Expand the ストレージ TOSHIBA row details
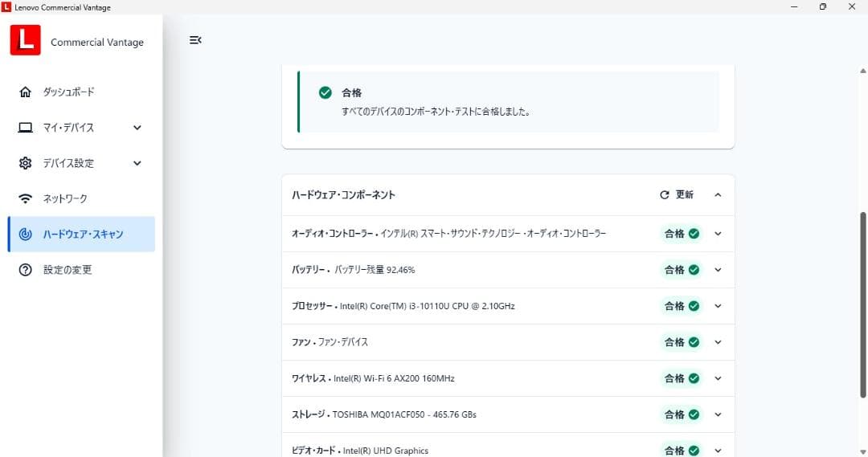The height and width of the screenshot is (457, 868). pos(718,414)
